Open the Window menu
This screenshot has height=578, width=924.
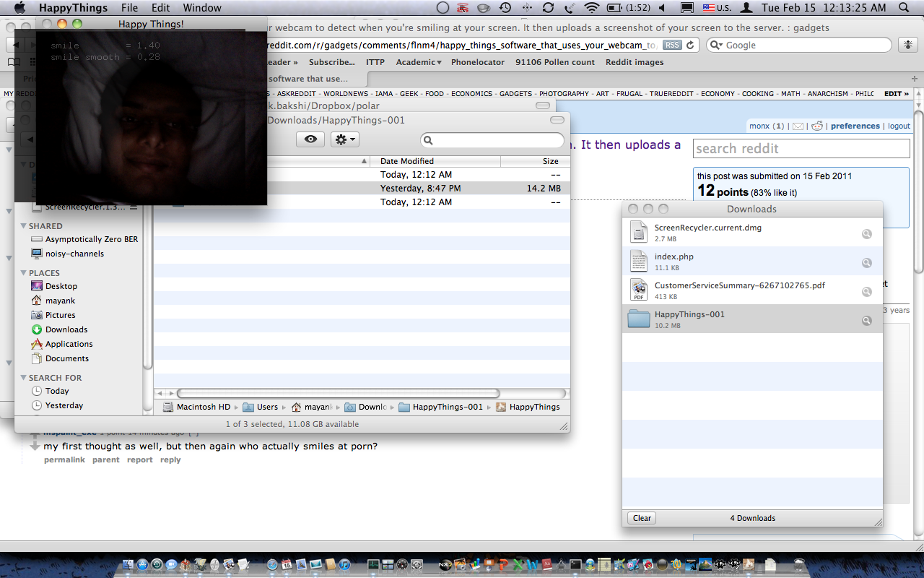202,8
